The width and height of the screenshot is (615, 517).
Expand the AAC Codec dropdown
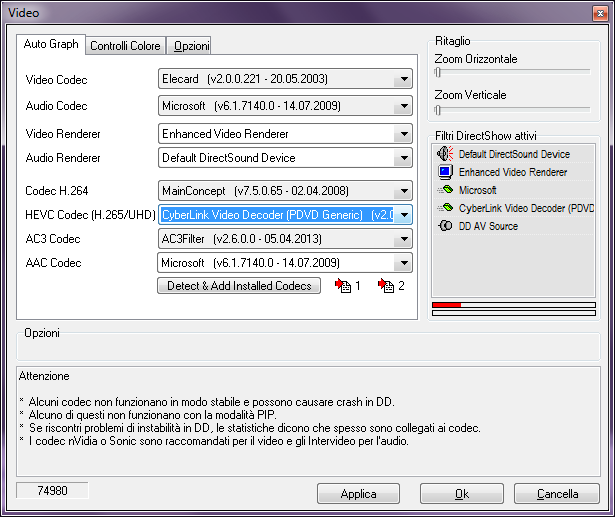click(x=404, y=263)
